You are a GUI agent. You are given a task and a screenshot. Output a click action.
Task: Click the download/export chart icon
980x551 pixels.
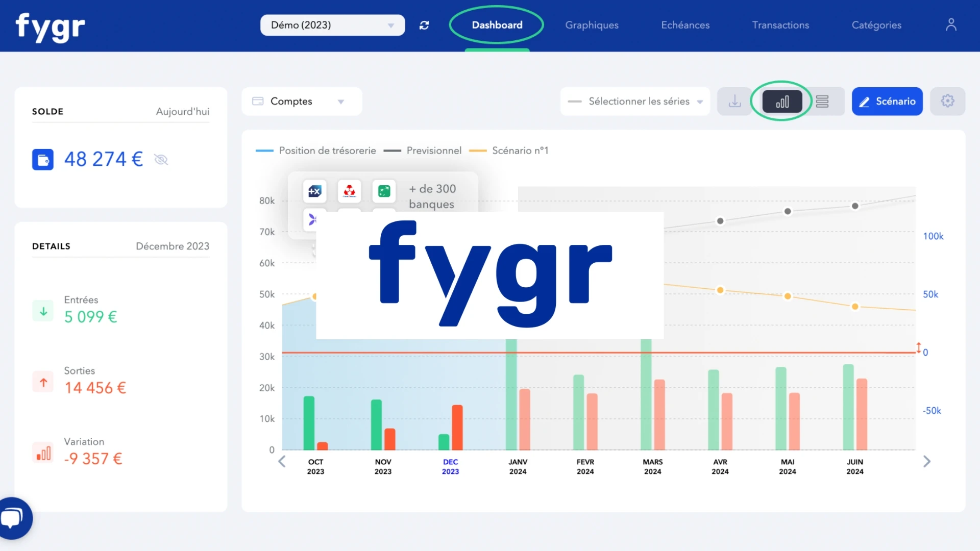pos(734,101)
